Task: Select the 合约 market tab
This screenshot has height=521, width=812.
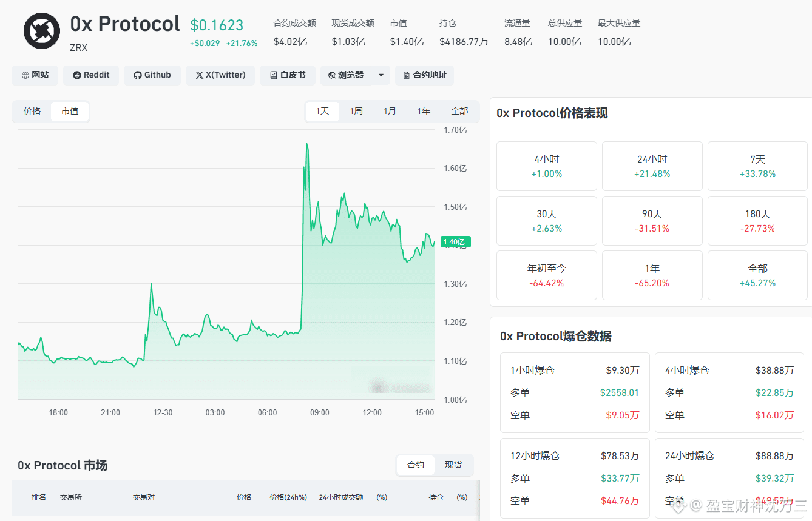Action: point(416,465)
